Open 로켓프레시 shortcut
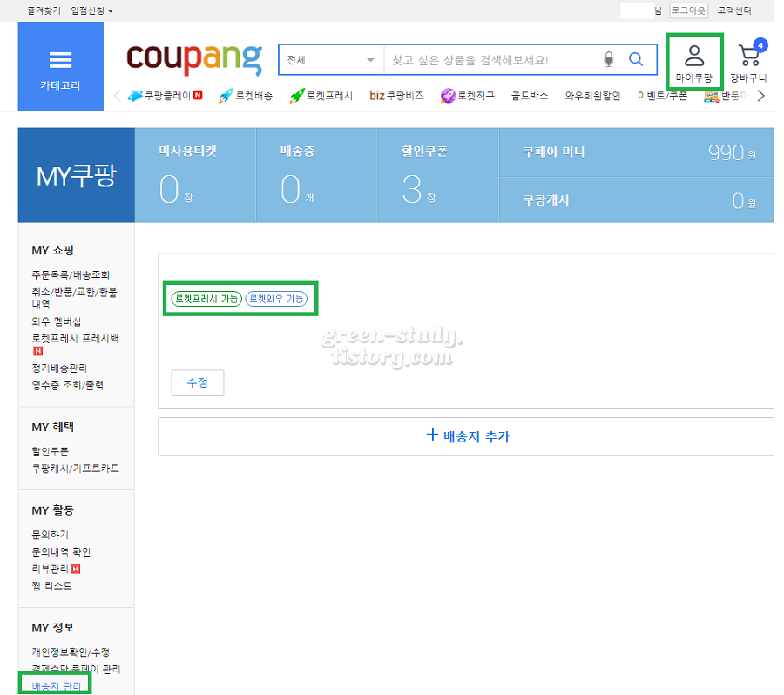 click(x=321, y=96)
